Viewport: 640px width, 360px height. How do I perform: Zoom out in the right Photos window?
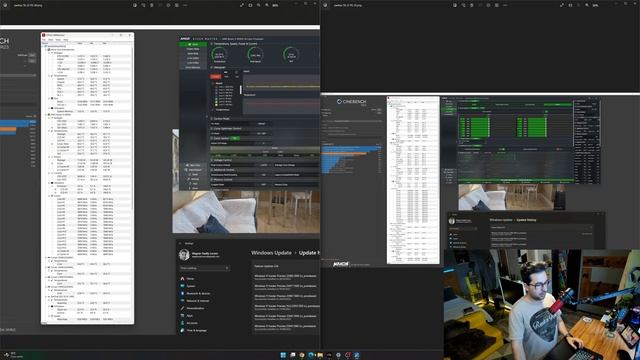pos(578,5)
